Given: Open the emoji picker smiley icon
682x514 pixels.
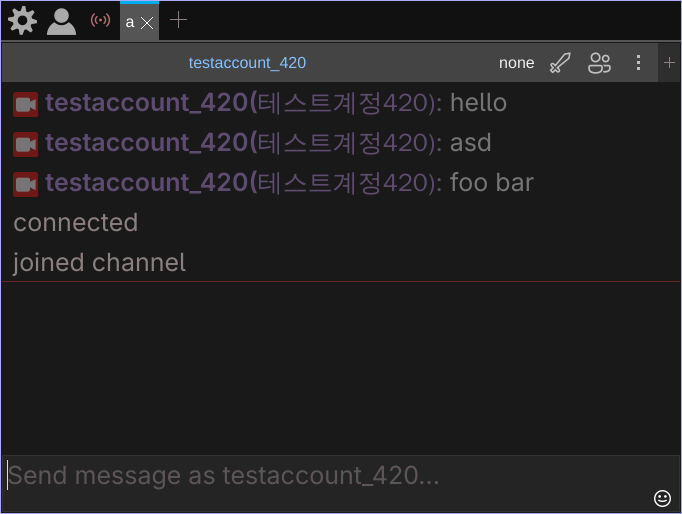Looking at the screenshot, I should pyautogui.click(x=662, y=497).
